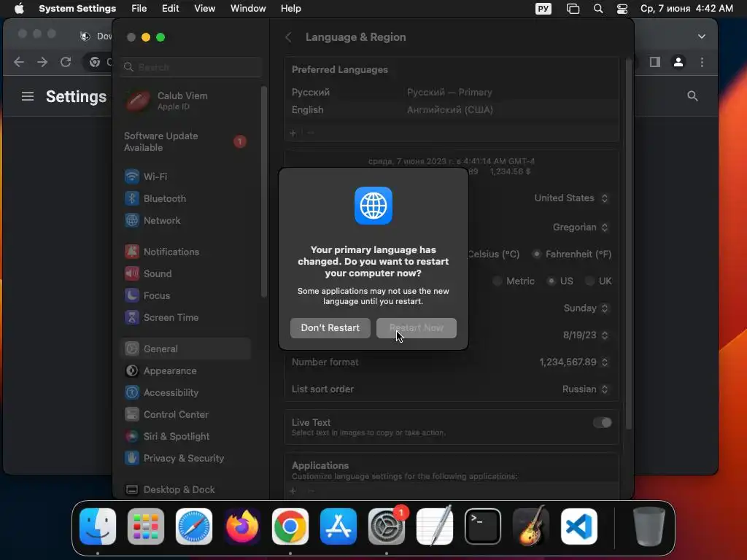This screenshot has height=560, width=747.
Task: Remove preferred language with minus button
Action: click(x=311, y=133)
